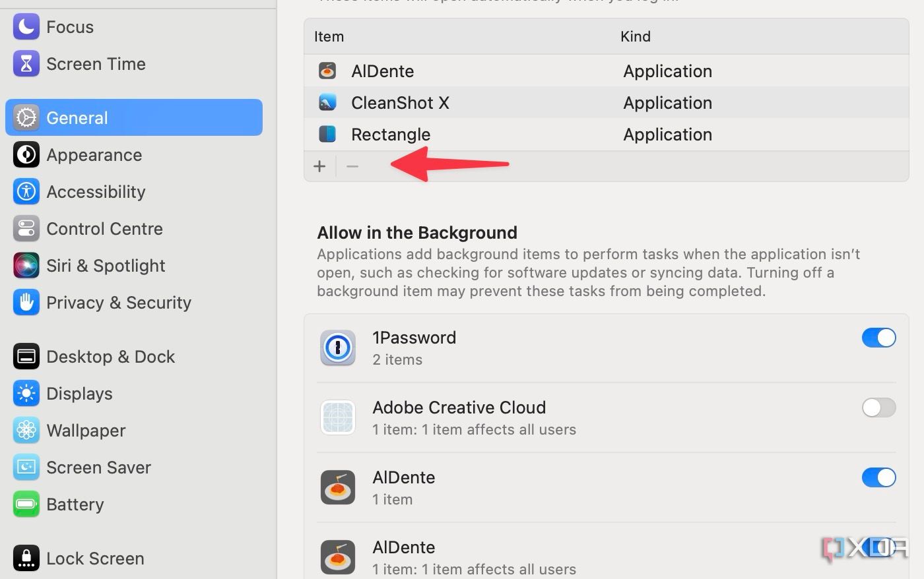924x579 pixels.
Task: Select the AlDente login item name
Action: click(x=383, y=71)
